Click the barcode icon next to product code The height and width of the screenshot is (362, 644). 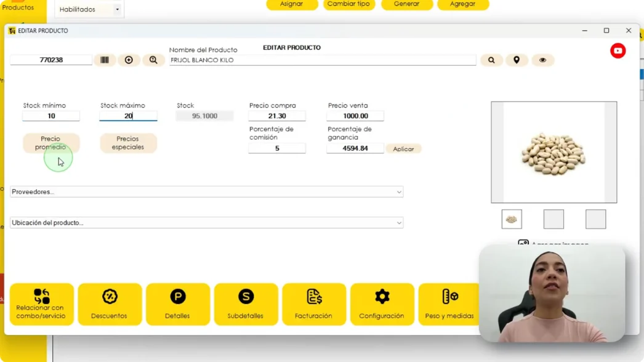coord(105,60)
